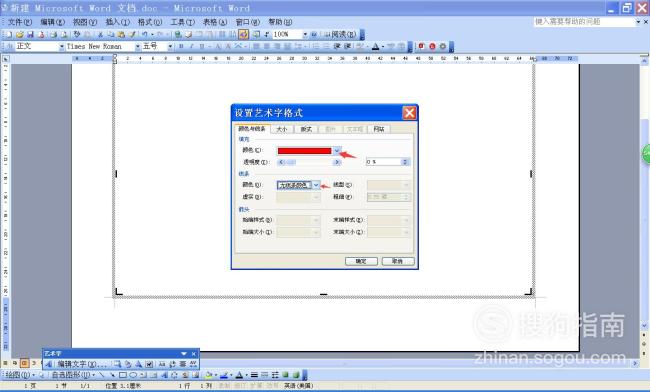Switch to the 大小 (Size) tab
Viewport: 650px width, 392px height.
pos(282,129)
